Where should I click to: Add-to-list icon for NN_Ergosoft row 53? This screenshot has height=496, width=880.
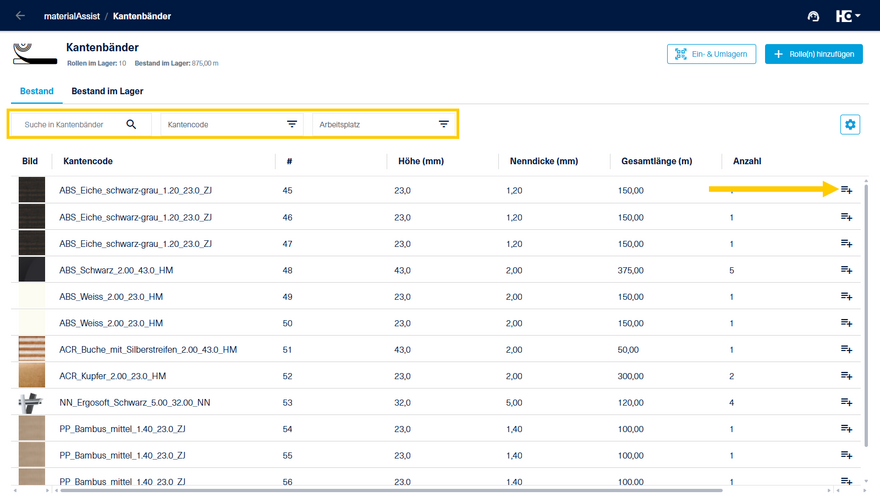pos(846,402)
